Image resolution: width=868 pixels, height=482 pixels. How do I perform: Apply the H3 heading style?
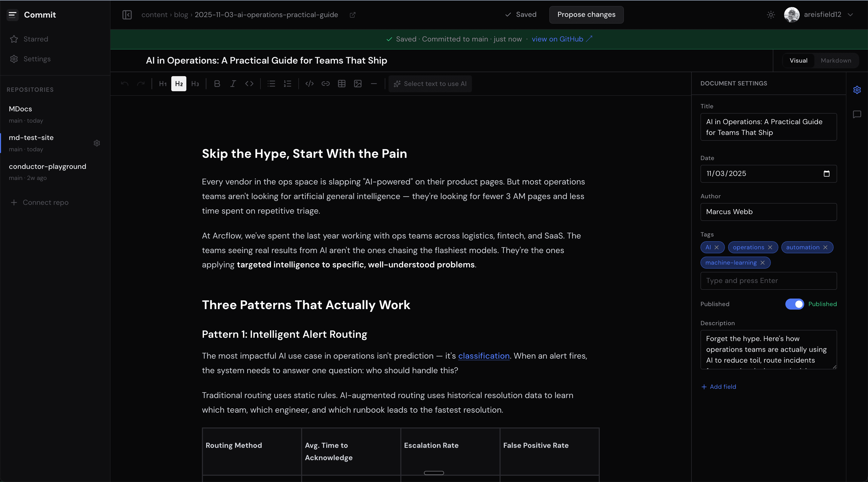(195, 84)
